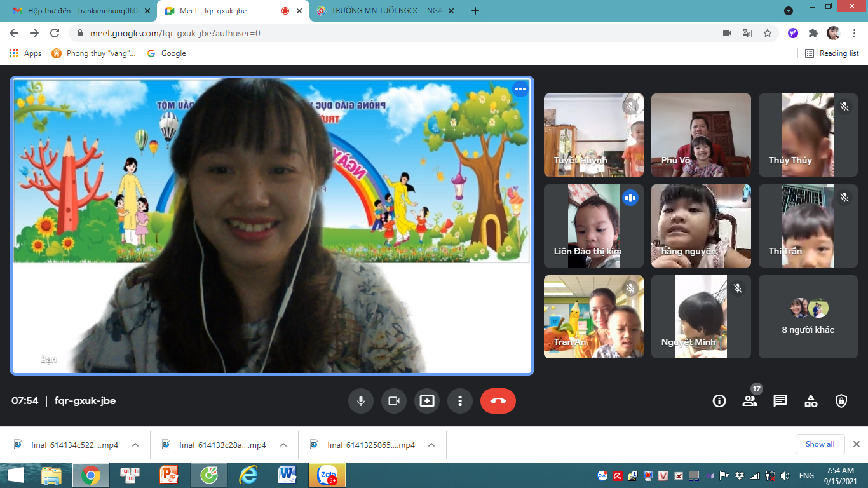Expand options for third downloaded mp4 file

point(431,445)
